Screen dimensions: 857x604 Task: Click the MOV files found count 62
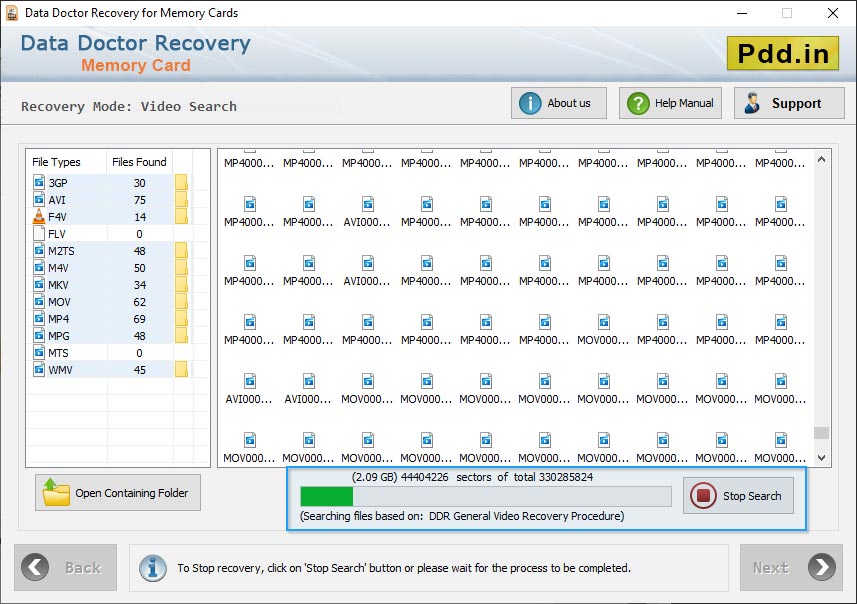(140, 302)
